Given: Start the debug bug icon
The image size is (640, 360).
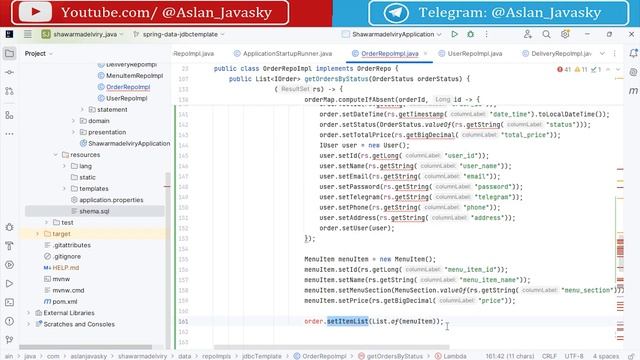Looking at the screenshot, I should coord(471,34).
